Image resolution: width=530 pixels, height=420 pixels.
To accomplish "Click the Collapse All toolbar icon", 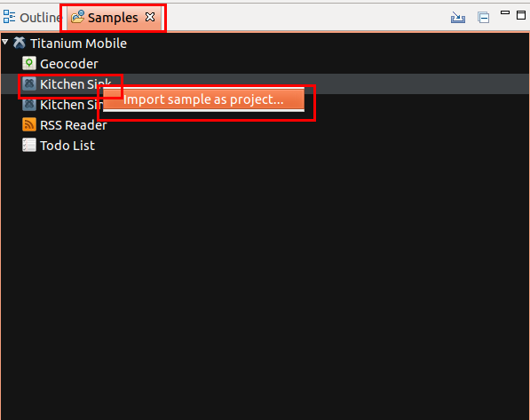I will (483, 17).
